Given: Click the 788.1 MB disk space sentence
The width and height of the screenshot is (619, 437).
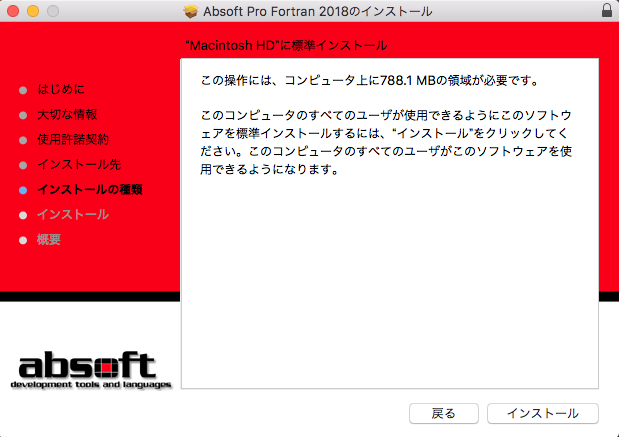Looking at the screenshot, I should point(370,81).
